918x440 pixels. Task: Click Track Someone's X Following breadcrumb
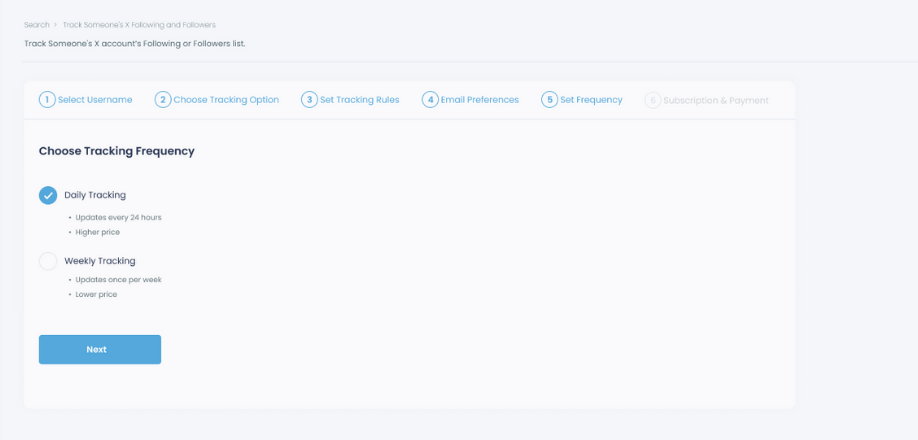139,24
